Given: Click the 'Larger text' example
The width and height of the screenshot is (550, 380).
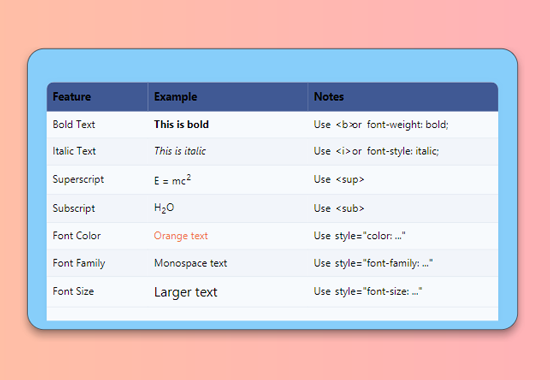Looking at the screenshot, I should coord(186,292).
